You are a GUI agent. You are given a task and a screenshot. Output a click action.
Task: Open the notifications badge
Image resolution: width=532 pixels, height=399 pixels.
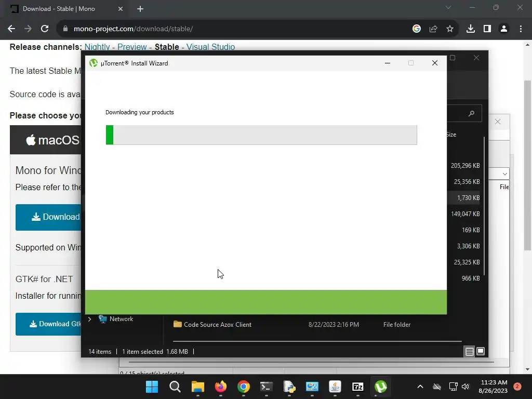517,387
